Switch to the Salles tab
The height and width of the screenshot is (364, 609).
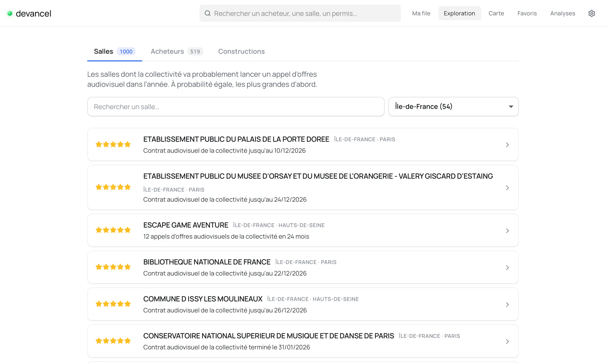pyautogui.click(x=115, y=52)
